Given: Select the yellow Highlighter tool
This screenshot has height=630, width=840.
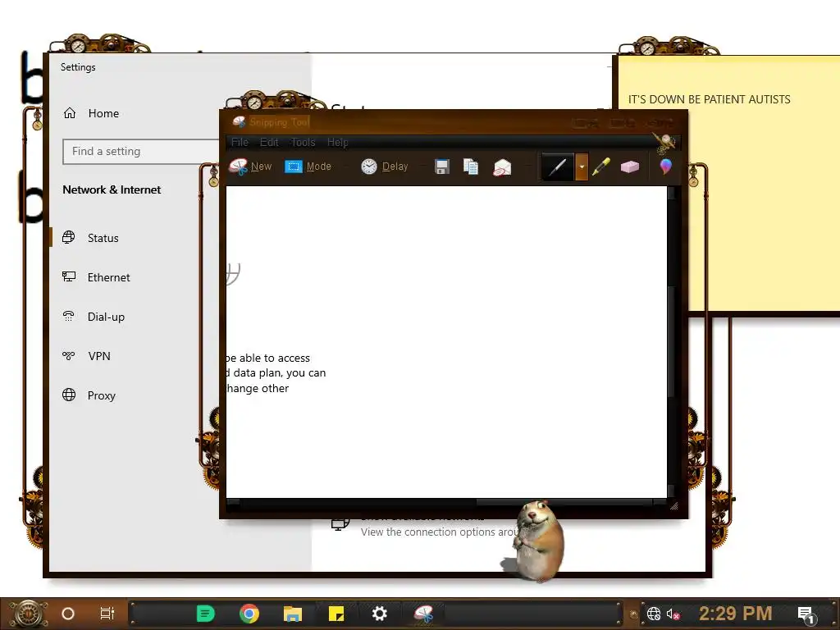Looking at the screenshot, I should click(601, 167).
